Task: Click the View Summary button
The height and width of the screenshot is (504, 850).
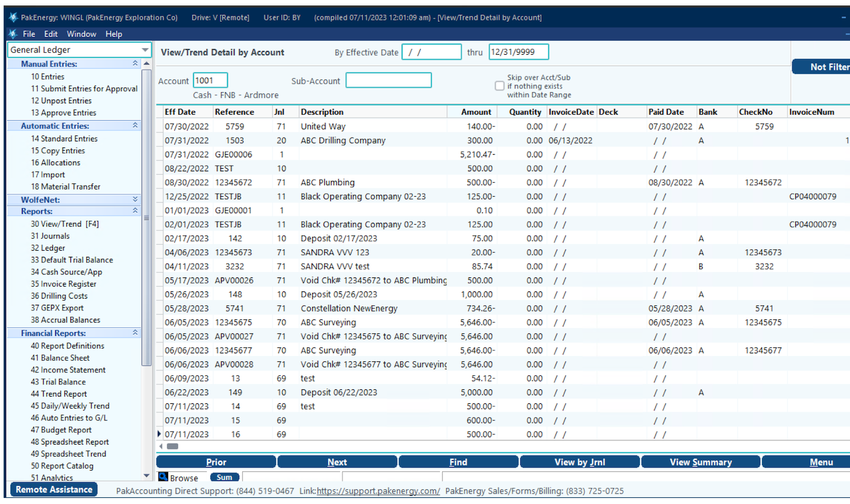Action: click(x=700, y=461)
